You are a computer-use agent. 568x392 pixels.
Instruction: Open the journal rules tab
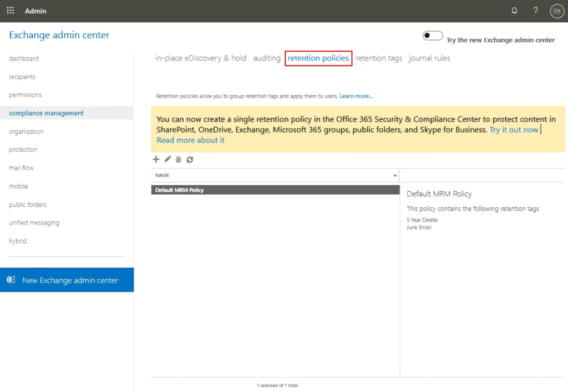click(x=429, y=58)
